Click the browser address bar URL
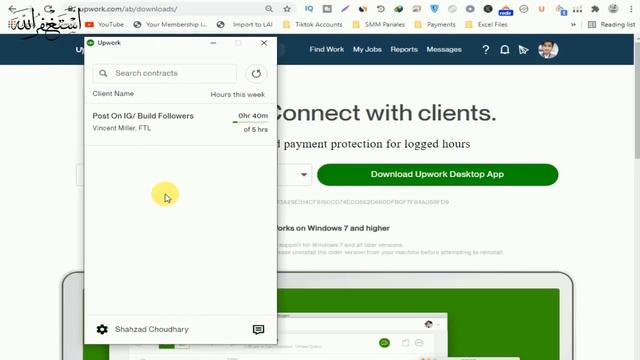The width and height of the screenshot is (640, 360). click(x=127, y=9)
